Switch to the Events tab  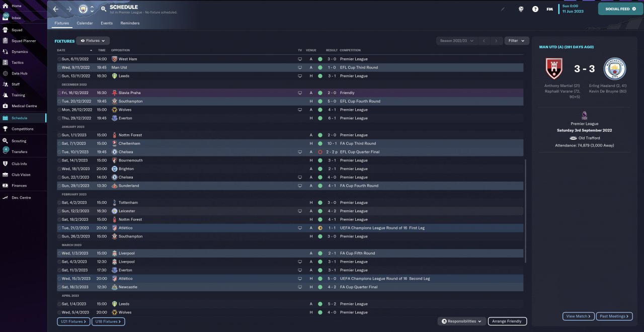pos(107,23)
